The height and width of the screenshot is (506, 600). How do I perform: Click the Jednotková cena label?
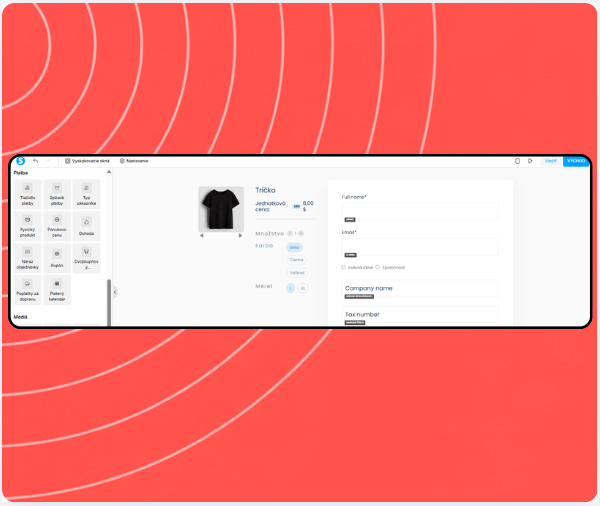[270, 206]
